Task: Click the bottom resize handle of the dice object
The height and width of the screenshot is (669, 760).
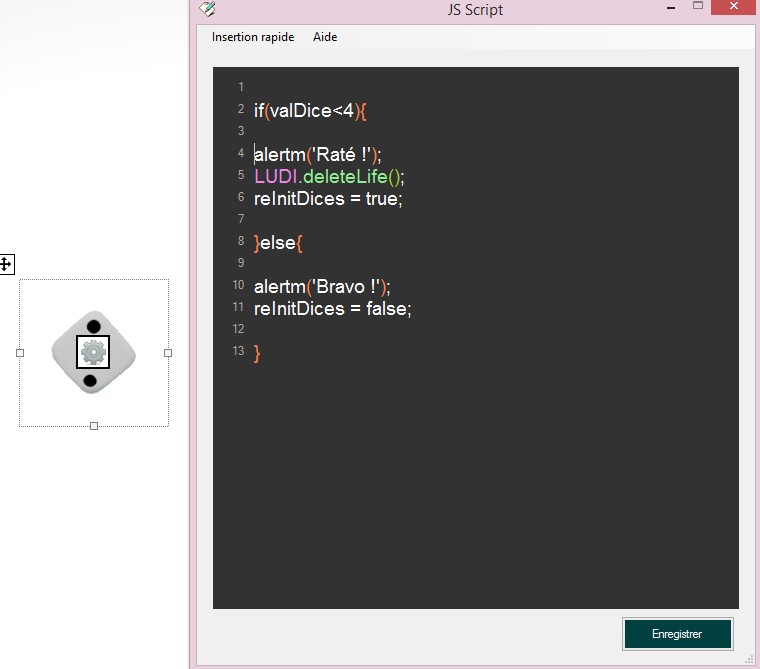Action: 94,426
